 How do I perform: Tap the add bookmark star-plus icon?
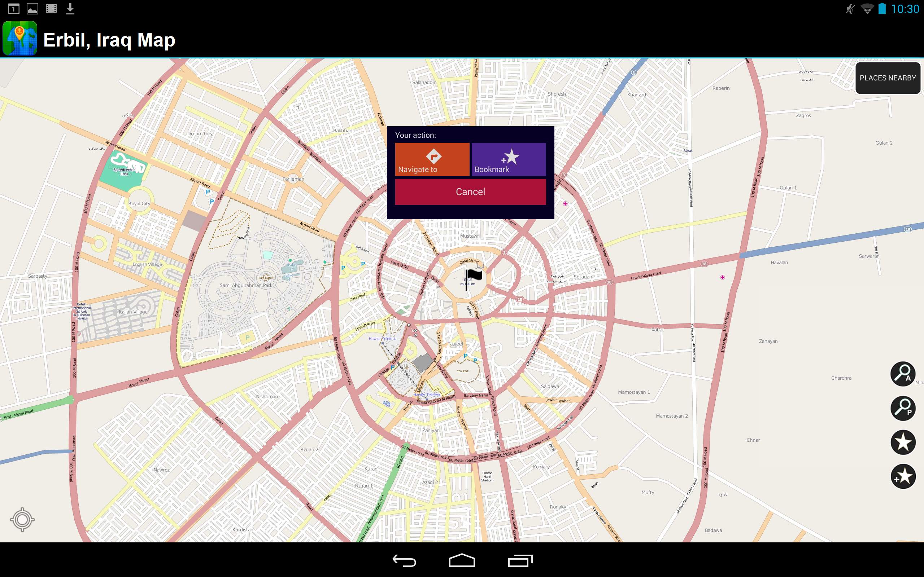click(x=903, y=476)
